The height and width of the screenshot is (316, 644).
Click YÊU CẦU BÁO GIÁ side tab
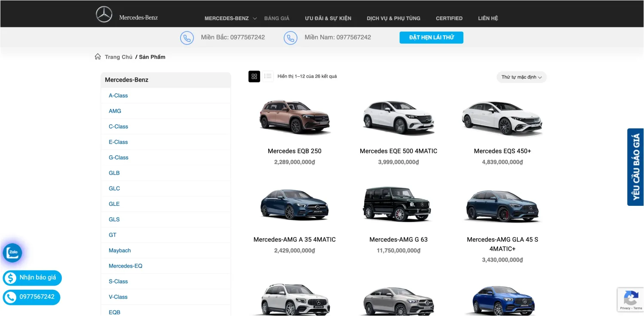tap(636, 167)
